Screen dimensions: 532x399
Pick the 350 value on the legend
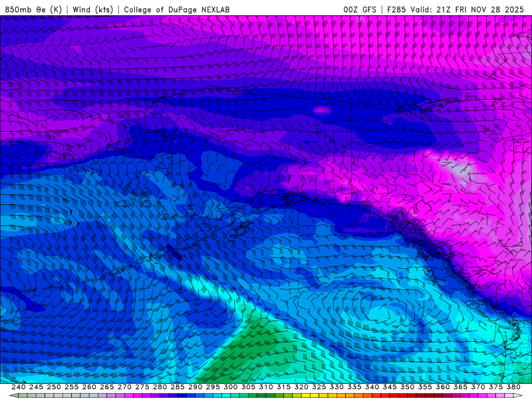pyautogui.click(x=408, y=387)
